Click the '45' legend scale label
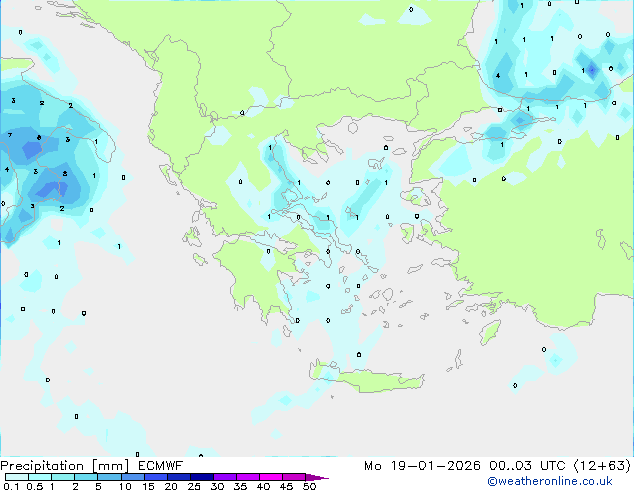 pos(286,486)
